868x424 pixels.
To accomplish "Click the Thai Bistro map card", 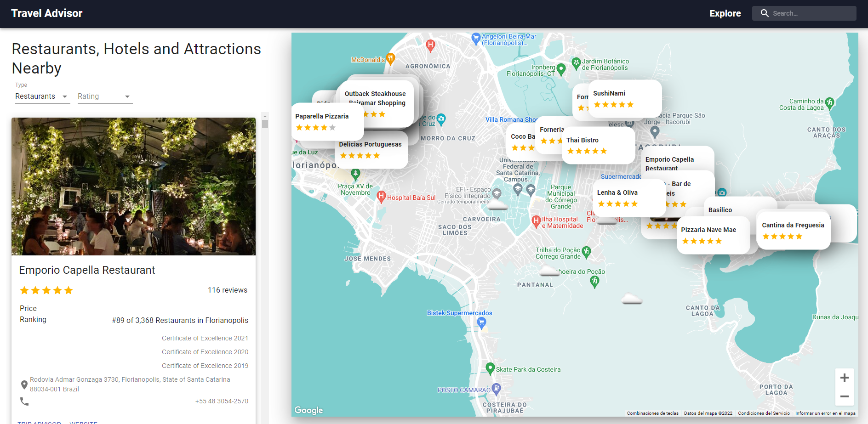I will tap(599, 145).
